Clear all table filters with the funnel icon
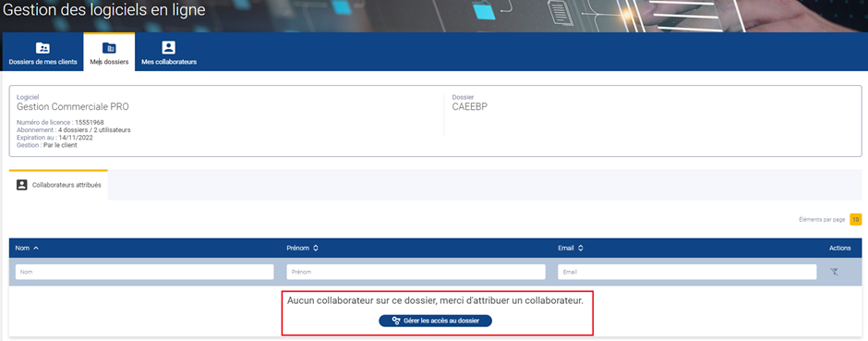Screen dimensions: 868x341 coord(835,272)
